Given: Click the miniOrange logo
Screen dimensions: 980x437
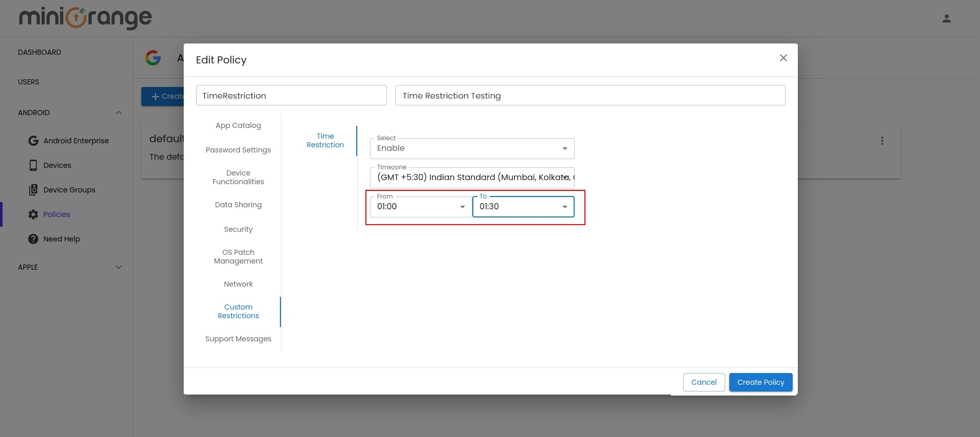Looking at the screenshot, I should pos(85,18).
